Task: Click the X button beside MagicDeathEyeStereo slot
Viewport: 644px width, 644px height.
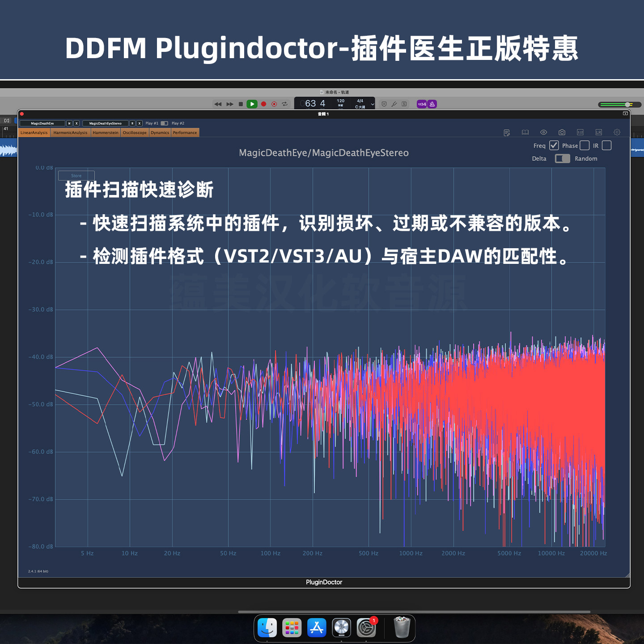Action: [x=140, y=123]
